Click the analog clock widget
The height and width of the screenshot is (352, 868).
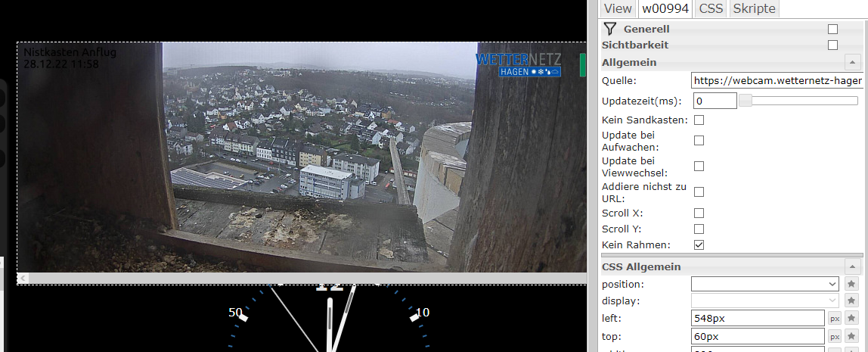click(330, 319)
